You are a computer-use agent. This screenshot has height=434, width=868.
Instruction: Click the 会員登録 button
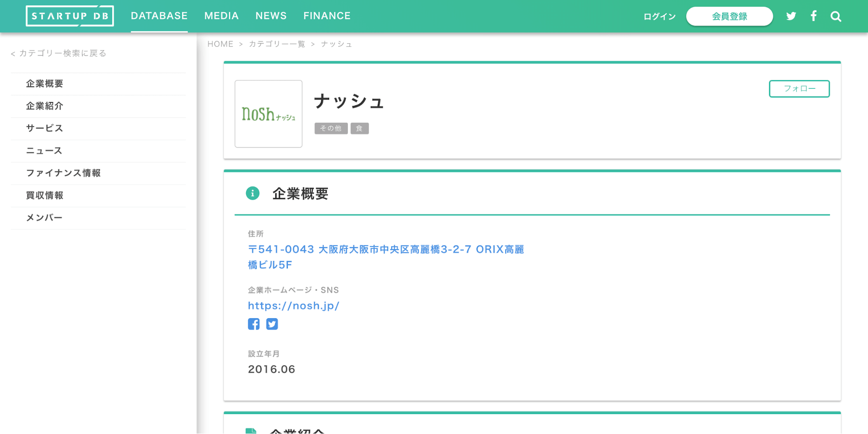point(729,16)
